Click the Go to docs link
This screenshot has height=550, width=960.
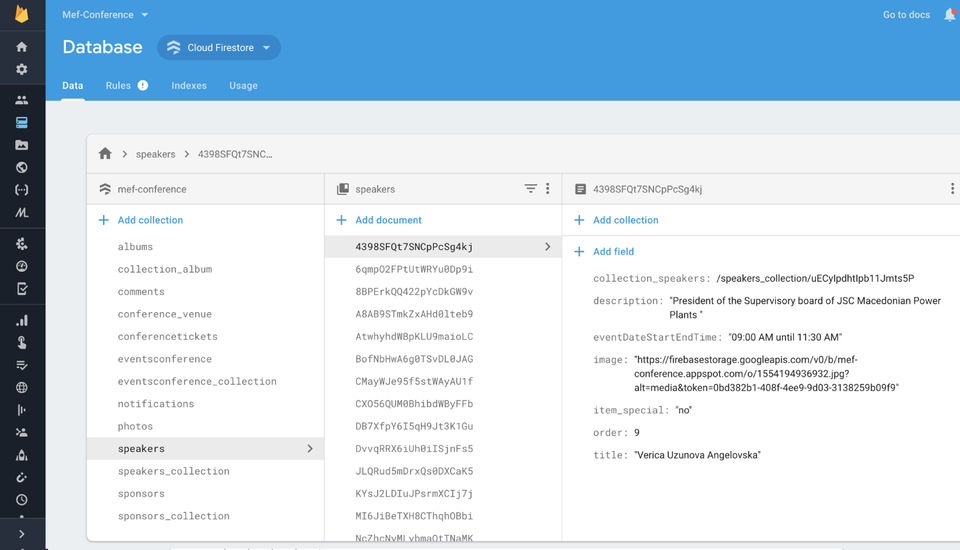pyautogui.click(x=906, y=15)
